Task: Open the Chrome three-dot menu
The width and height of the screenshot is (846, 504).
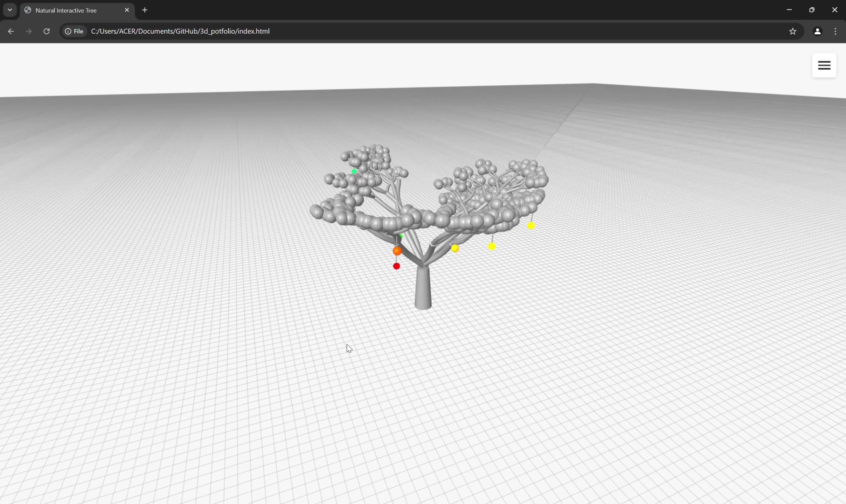Action: [835, 31]
